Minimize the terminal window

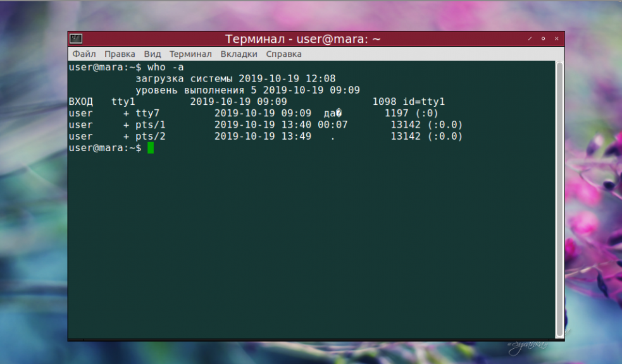point(530,39)
